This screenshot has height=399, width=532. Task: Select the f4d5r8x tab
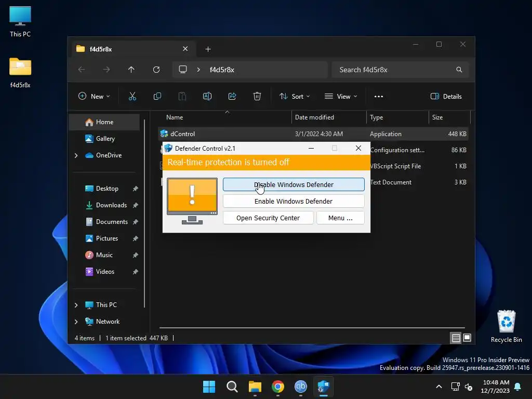[134, 49]
